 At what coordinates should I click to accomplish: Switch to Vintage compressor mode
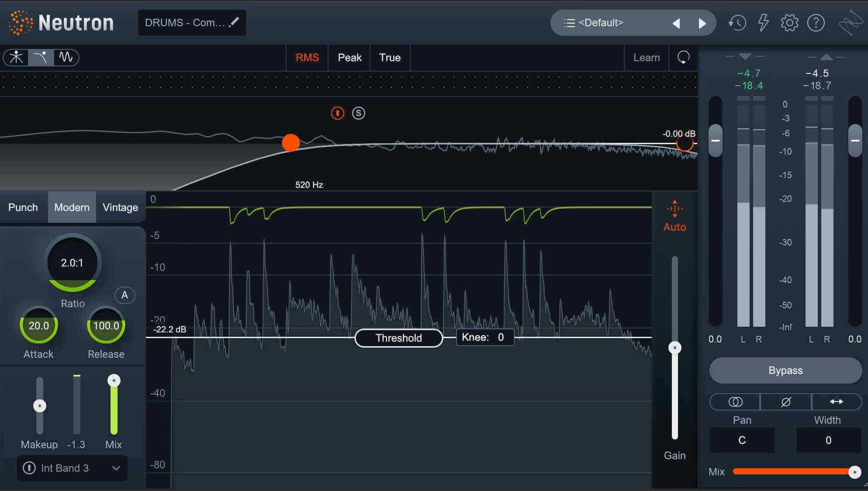click(120, 207)
